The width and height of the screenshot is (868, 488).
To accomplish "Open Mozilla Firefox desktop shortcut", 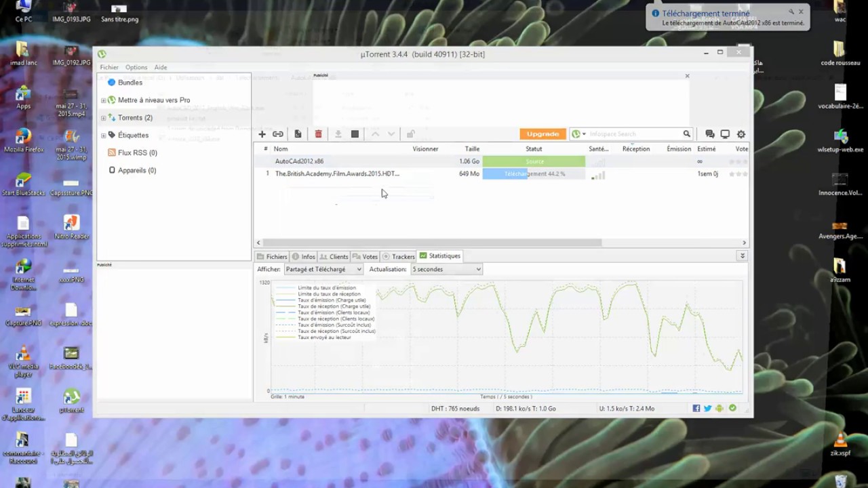I will 23,140.
